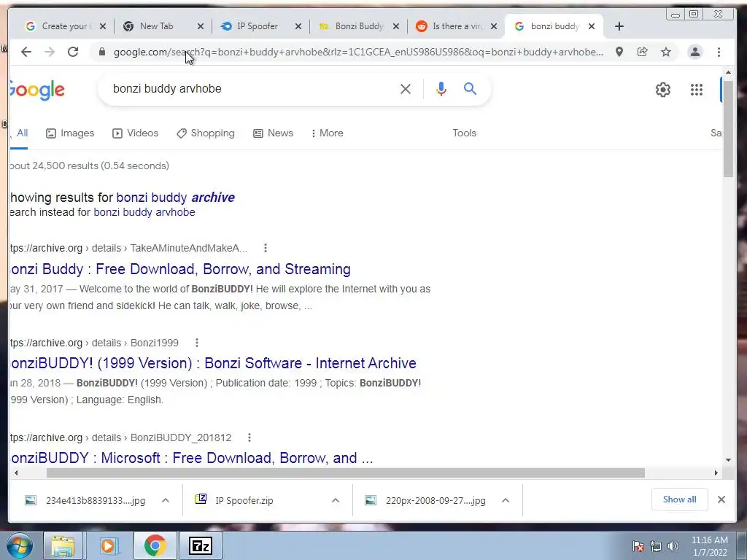
Task: Open the taskbar clock and date
Action: 709,546
